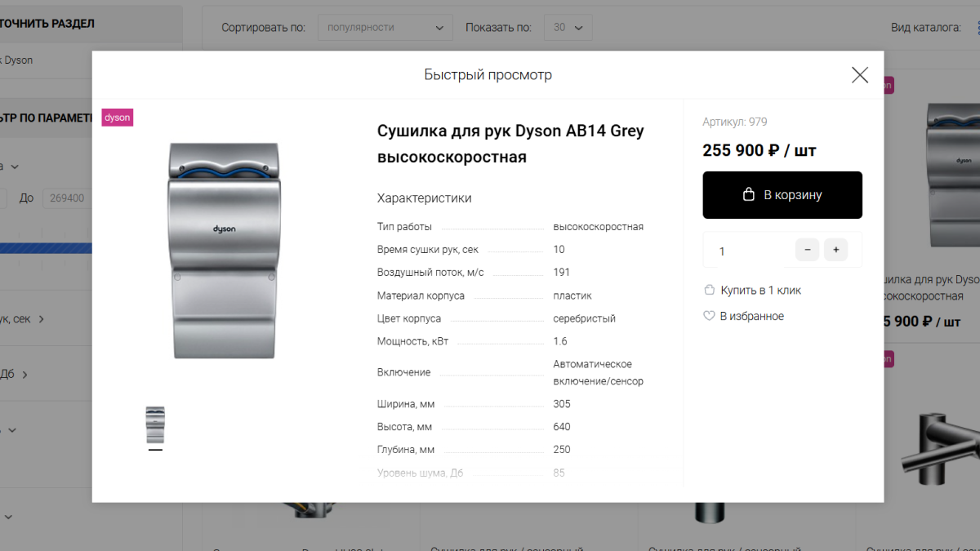Select the dryer thumbnail image

point(155,424)
